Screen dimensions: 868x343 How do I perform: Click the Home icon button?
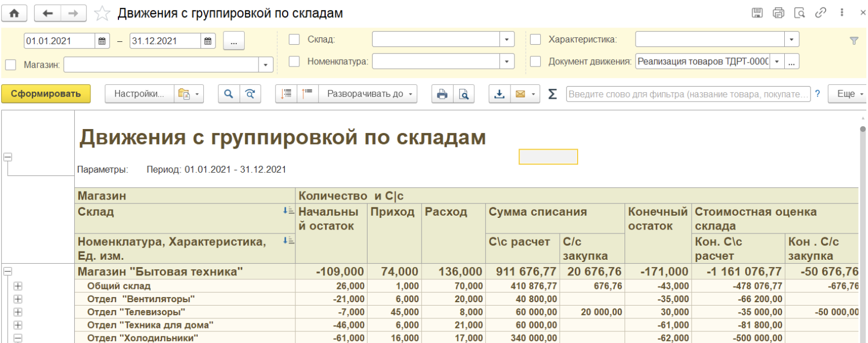[15, 13]
